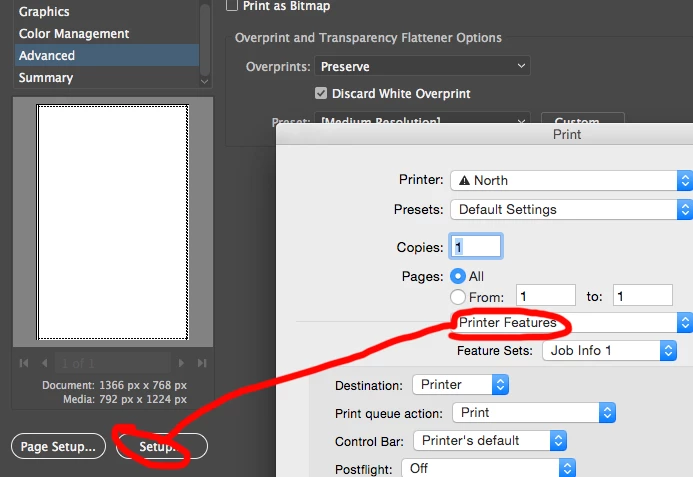Image resolution: width=693 pixels, height=477 pixels.
Task: Open the Preset Medium Resolution dropdown
Action: point(423,118)
